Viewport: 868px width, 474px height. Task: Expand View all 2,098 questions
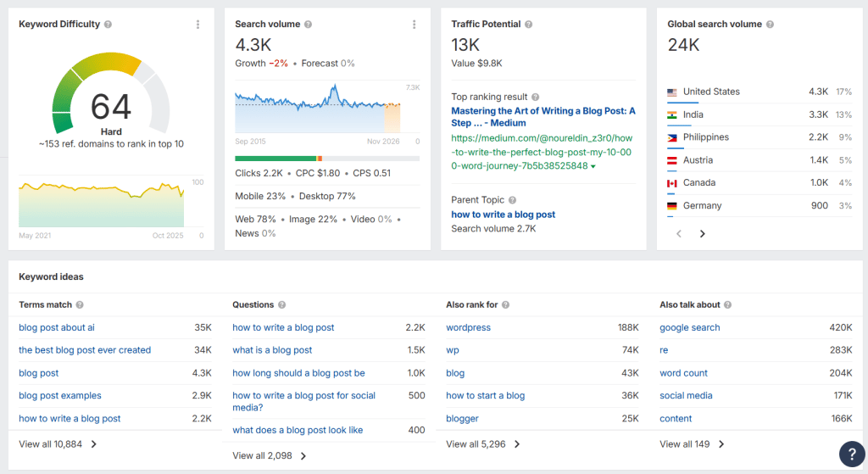pos(270,455)
